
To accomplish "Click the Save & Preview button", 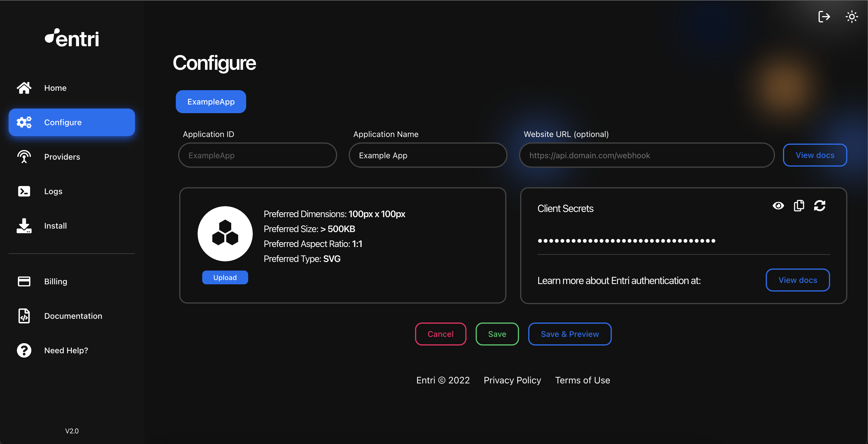I will tap(570, 334).
